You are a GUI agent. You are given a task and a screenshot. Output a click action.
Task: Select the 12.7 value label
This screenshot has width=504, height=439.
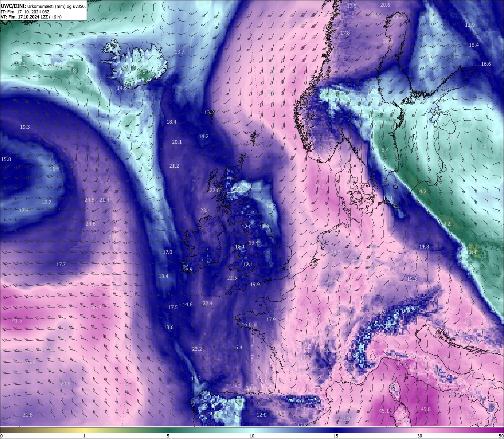[46, 202]
